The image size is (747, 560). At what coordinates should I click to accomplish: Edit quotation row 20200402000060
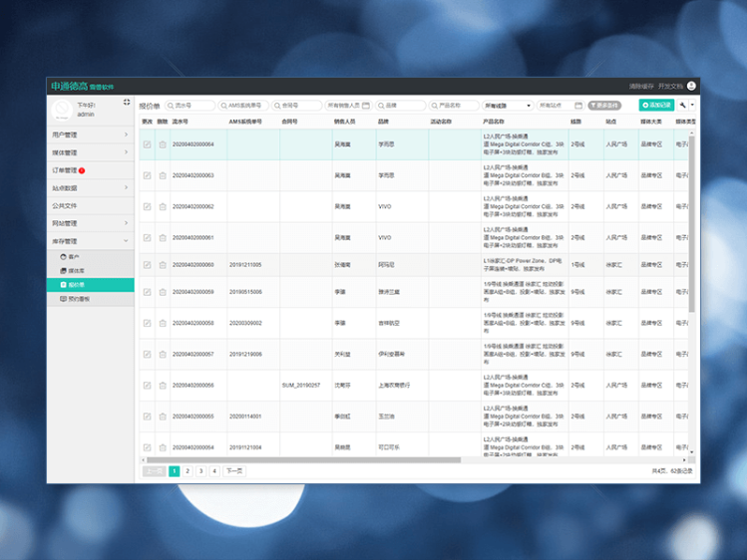click(x=148, y=264)
